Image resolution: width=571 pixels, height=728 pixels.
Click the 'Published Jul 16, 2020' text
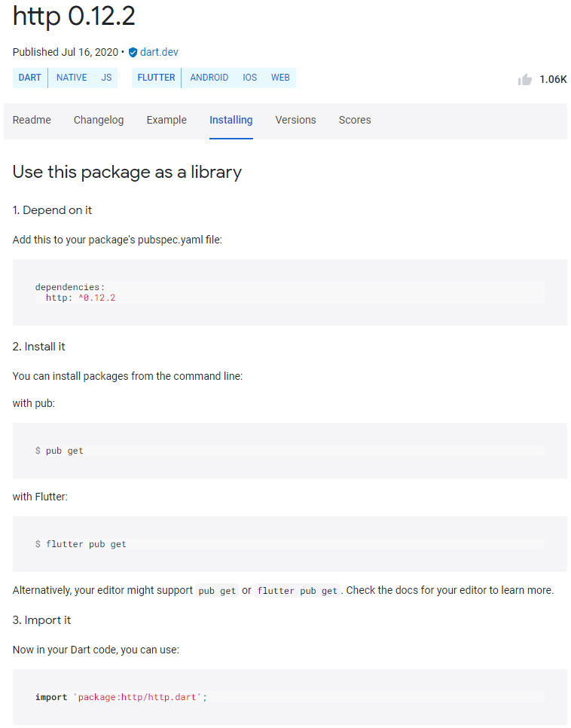pyautogui.click(x=65, y=52)
